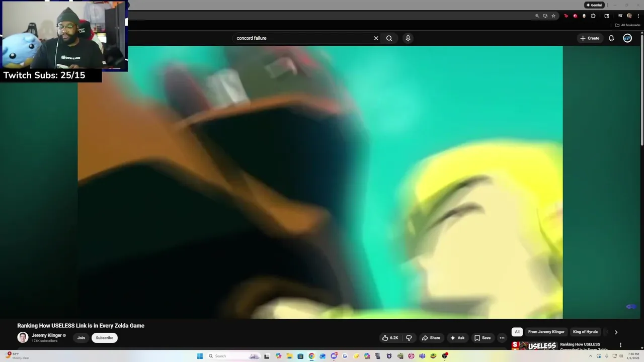The image size is (644, 362).
Task: Open volume control in system tray
Action: (621, 356)
